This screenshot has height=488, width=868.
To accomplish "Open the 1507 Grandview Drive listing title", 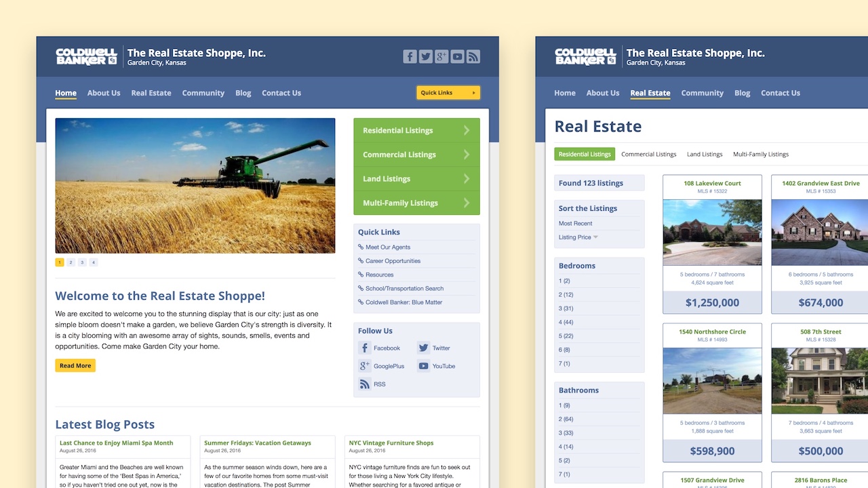I will pos(712,481).
